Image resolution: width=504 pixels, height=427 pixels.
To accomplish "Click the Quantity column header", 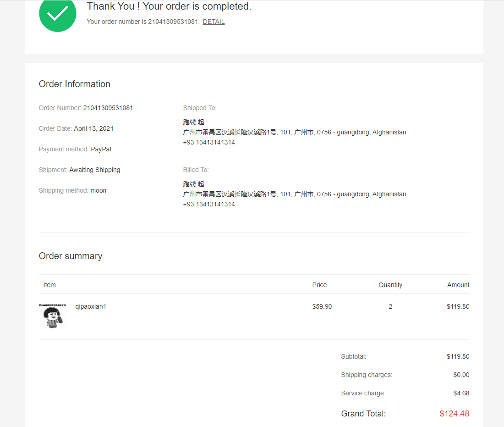I will click(390, 285).
